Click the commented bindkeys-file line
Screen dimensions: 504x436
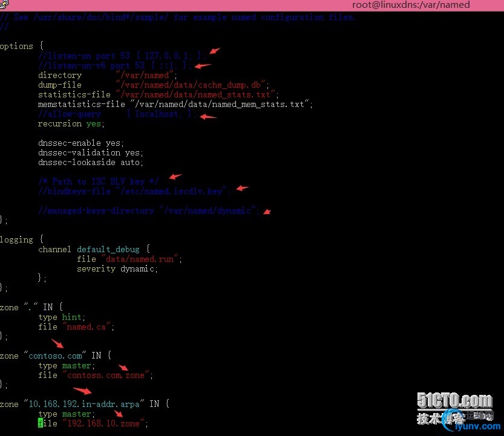point(134,192)
